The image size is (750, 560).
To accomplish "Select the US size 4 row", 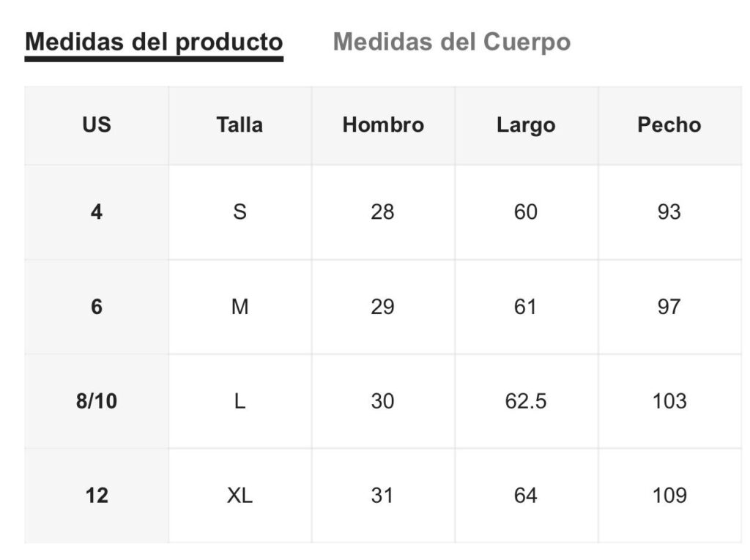I will [383, 212].
